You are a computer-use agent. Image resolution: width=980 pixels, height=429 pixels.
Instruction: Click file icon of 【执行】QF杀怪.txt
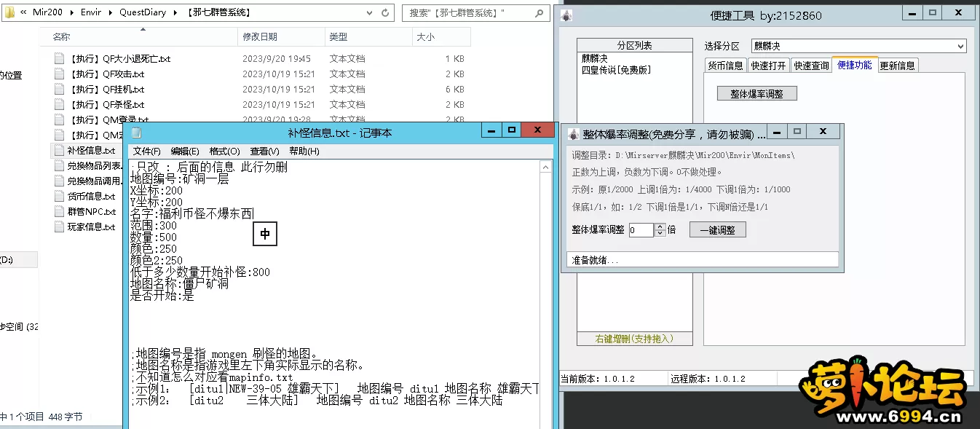tap(60, 105)
